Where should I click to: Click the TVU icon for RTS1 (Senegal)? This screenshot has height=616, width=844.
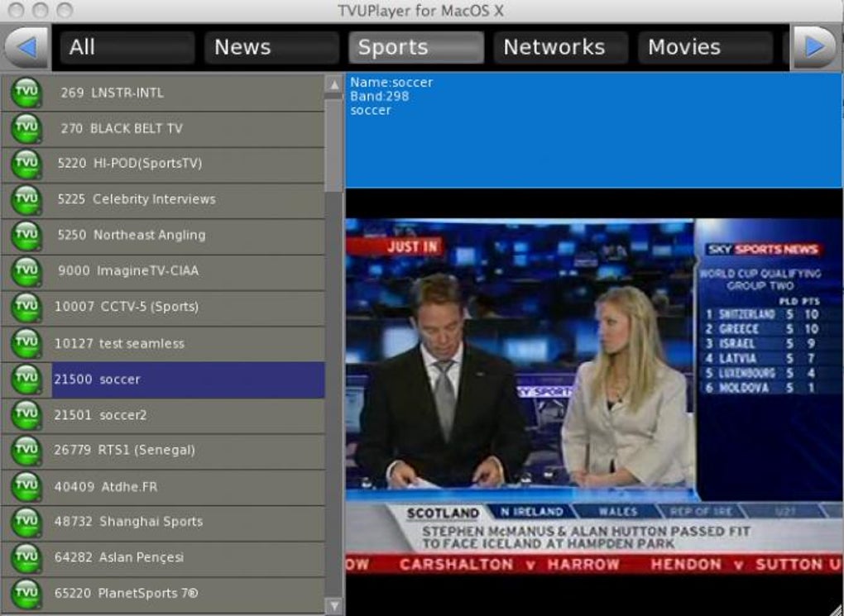click(26, 451)
